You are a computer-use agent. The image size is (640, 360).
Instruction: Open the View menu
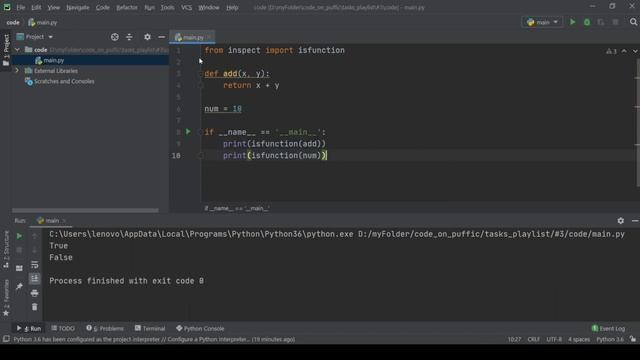click(x=53, y=7)
